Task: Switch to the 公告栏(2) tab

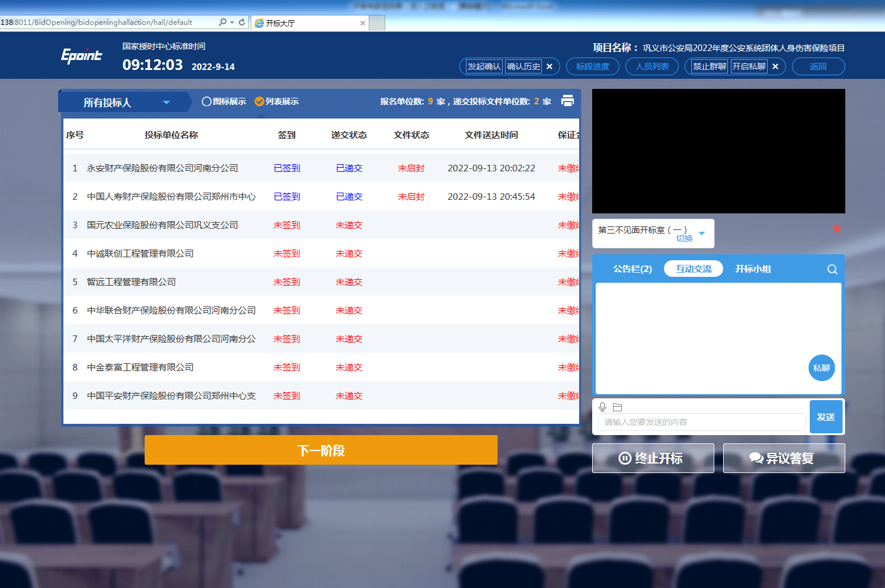Action: [632, 269]
